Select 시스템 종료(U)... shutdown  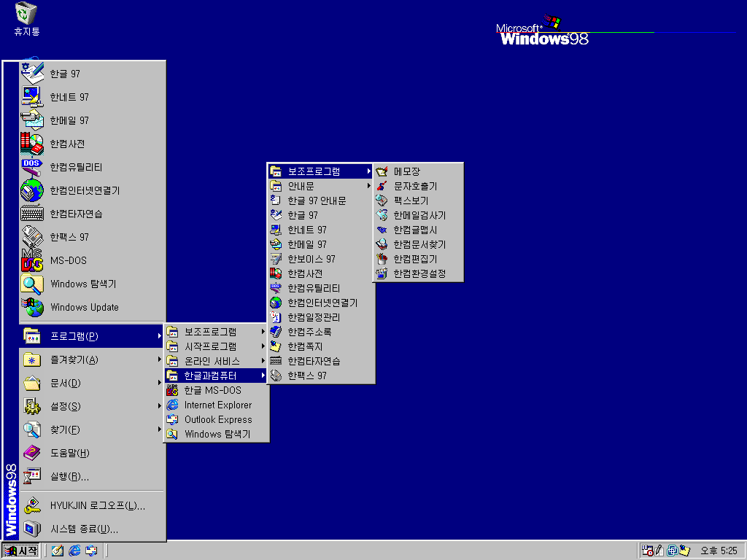pos(93,529)
